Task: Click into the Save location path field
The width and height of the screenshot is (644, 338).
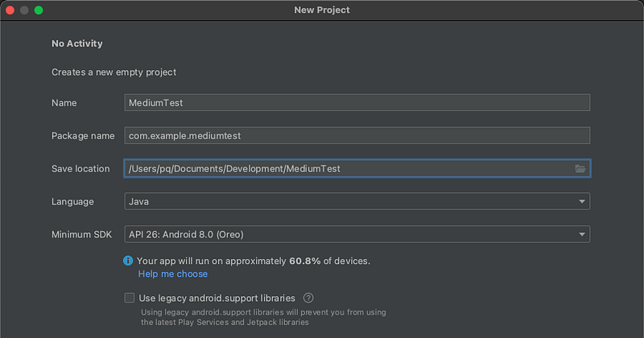Action: point(346,168)
